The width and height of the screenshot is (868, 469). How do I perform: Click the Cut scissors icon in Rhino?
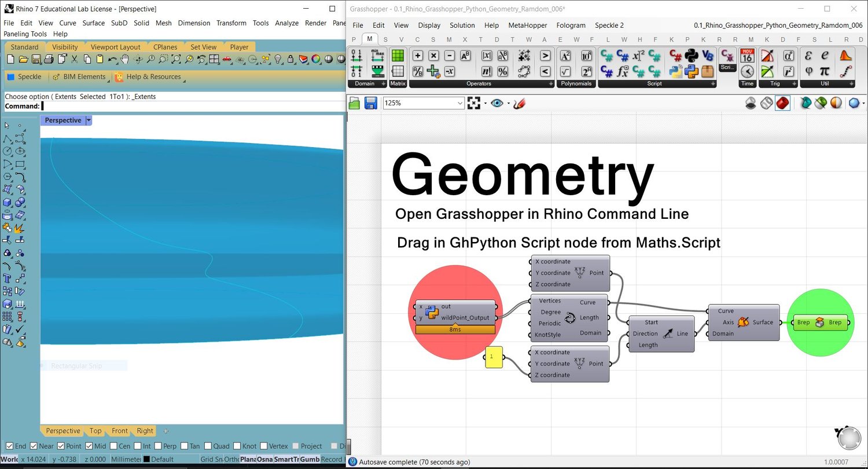74,60
